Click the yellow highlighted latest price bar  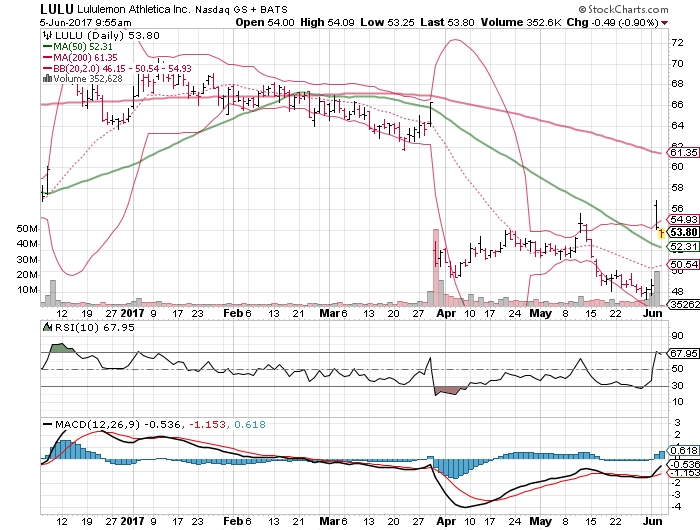(662, 233)
